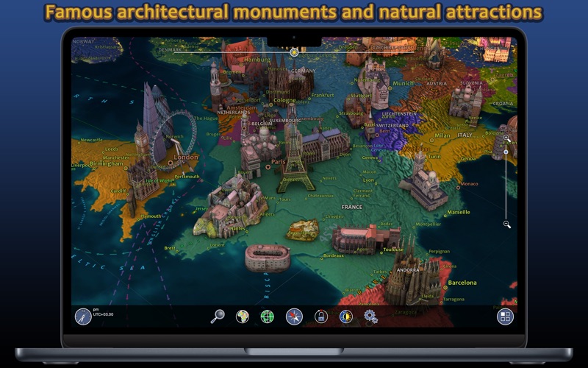Screen dimensions: 588x368
Task: Click the zoom out minus button
Action: point(507,224)
